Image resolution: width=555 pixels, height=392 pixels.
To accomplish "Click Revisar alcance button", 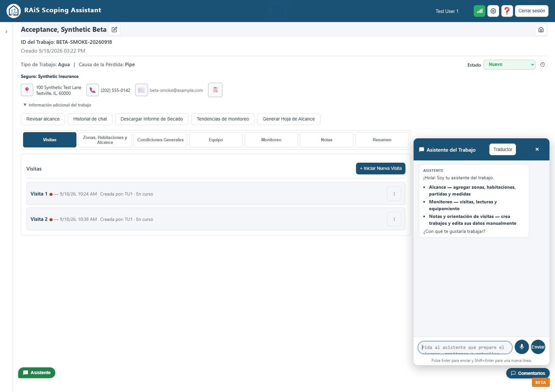I will (x=43, y=119).
